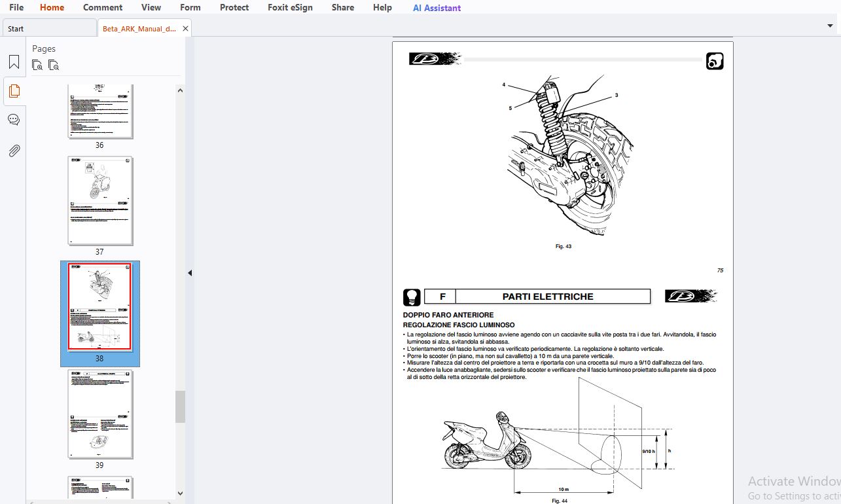Select the Beta_ARK_Manual document tab

point(144,29)
